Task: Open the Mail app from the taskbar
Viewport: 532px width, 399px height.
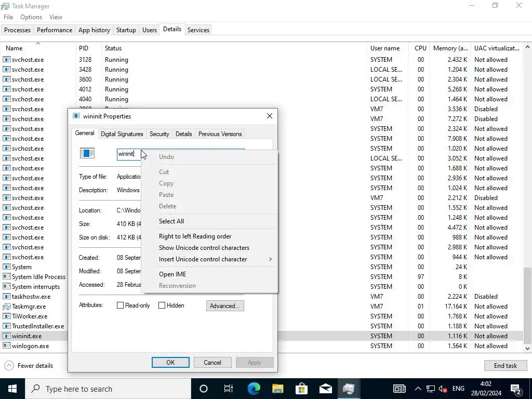Action: (325, 389)
